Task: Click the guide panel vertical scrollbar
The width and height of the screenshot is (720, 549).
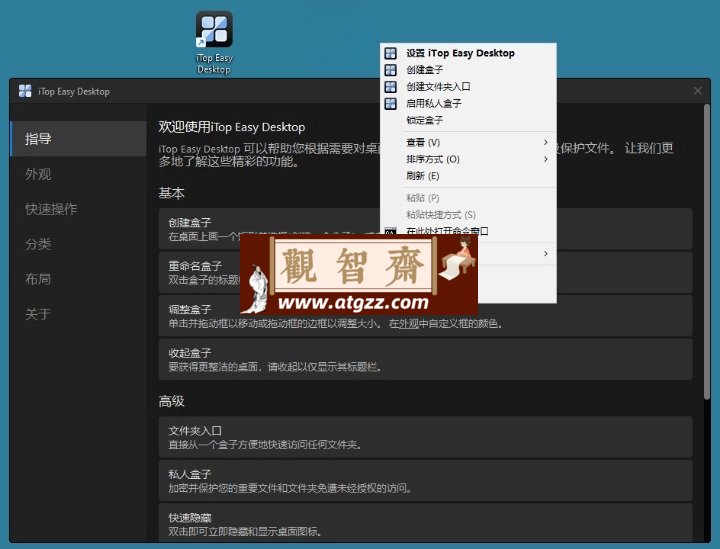Action: click(x=707, y=252)
